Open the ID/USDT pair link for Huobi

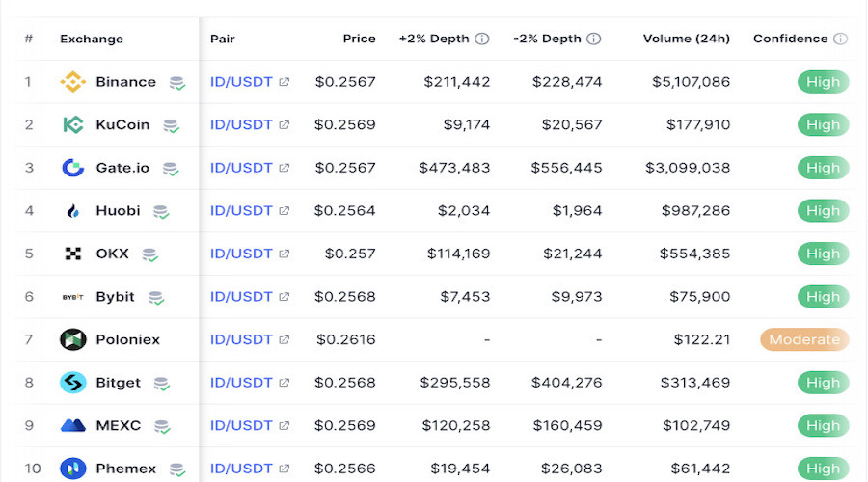coord(241,211)
